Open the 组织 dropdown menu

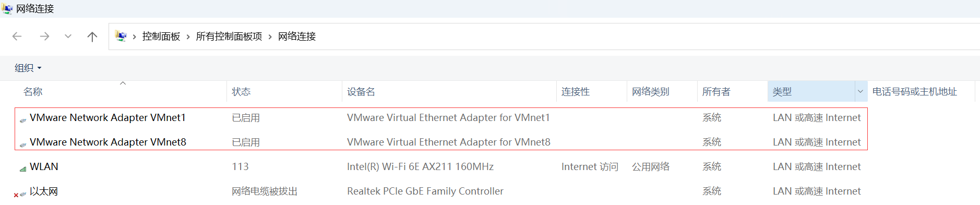click(x=28, y=68)
